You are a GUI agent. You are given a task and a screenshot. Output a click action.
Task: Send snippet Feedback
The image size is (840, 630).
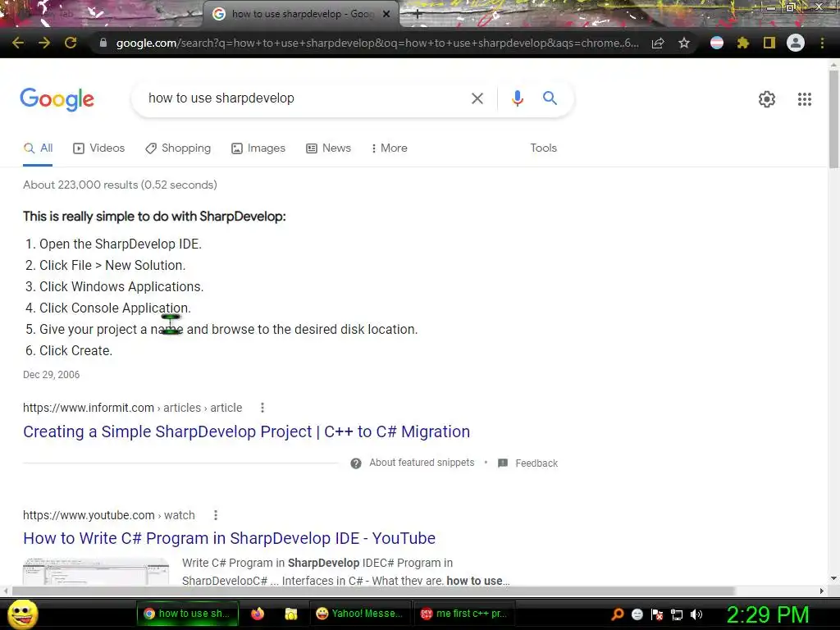tap(527, 463)
